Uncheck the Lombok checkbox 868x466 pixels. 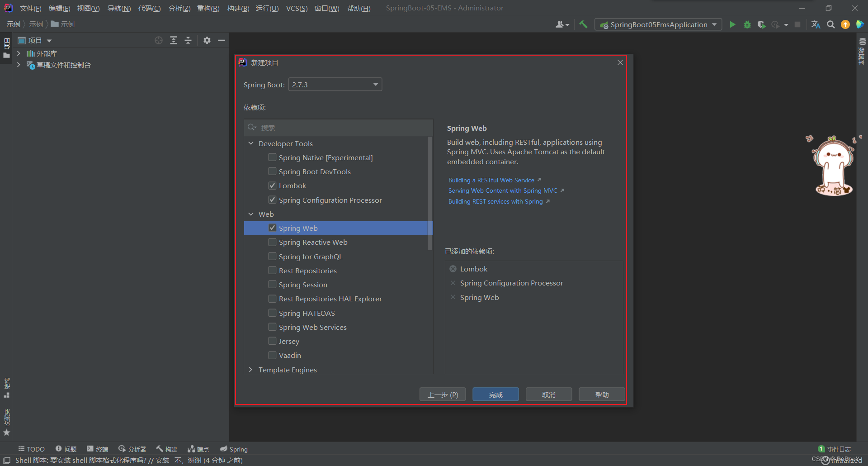272,185
